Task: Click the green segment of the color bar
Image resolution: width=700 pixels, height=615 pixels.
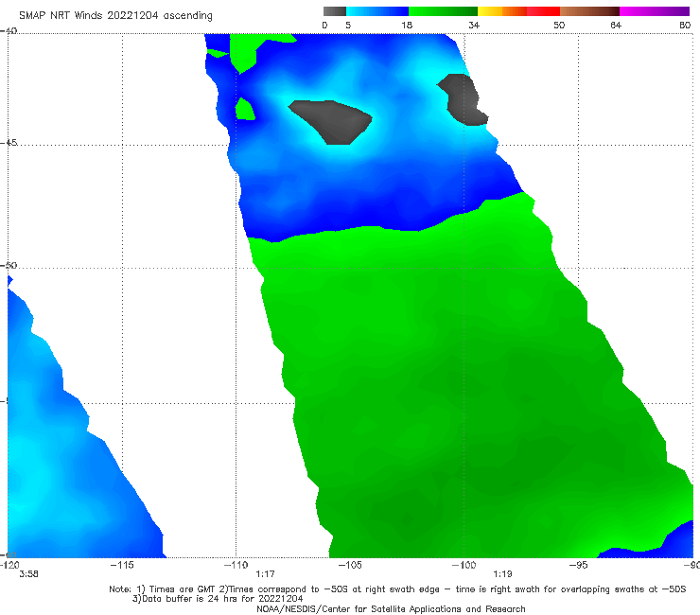Action: [443, 11]
